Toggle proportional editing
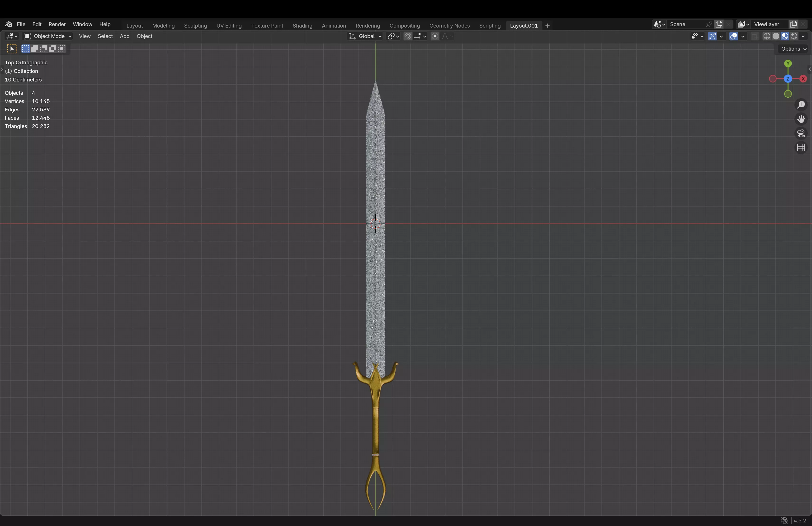 (x=435, y=36)
